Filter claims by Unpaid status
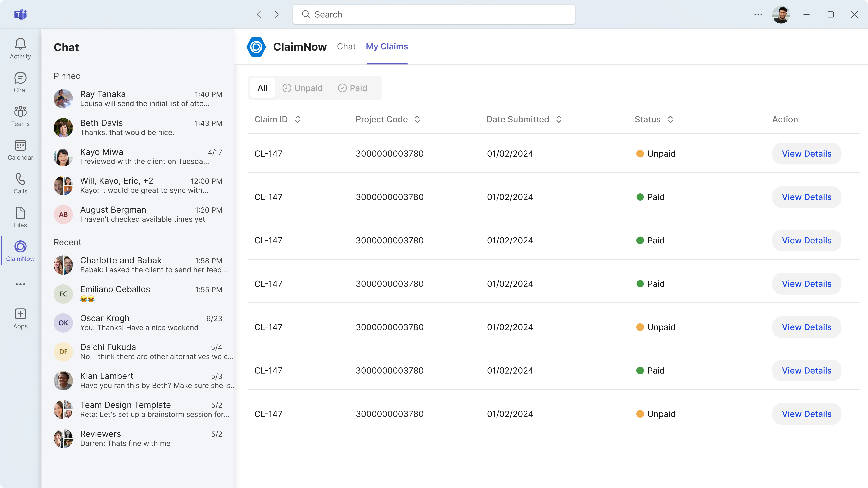Viewport: 868px width, 488px height. [303, 88]
